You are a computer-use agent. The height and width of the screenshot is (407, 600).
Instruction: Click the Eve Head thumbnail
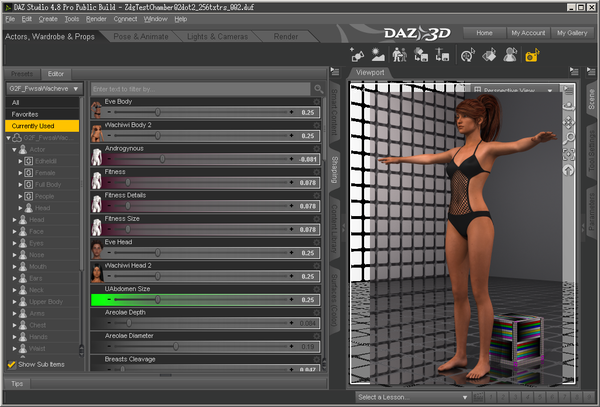click(x=96, y=249)
